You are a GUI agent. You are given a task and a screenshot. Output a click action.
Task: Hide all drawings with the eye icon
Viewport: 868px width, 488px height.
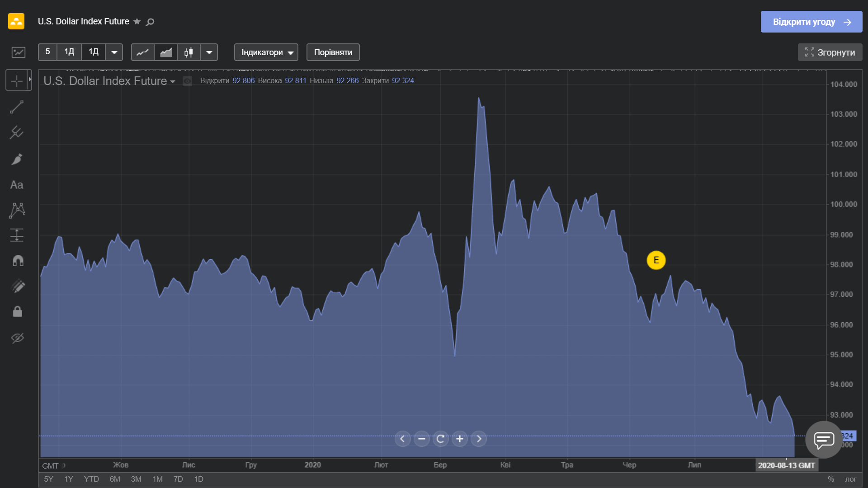(x=17, y=338)
